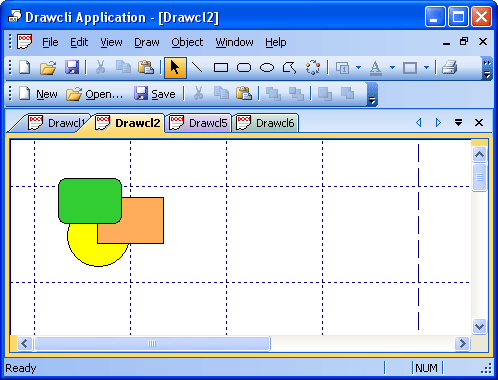
Task: Select the Rectangle drawing tool
Action: coord(221,68)
